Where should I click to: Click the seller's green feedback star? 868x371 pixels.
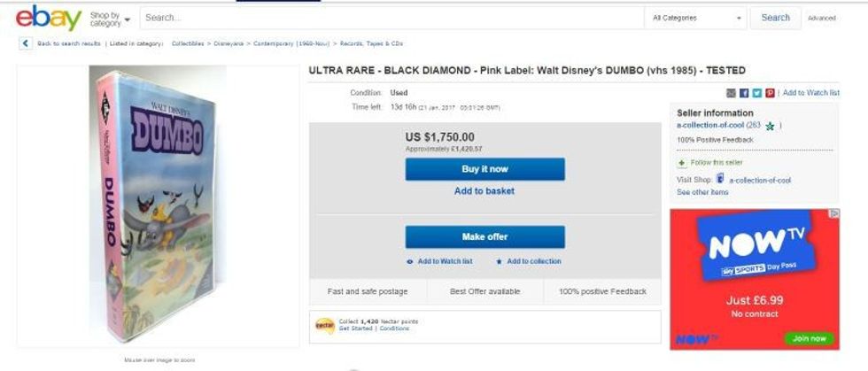[770, 127]
